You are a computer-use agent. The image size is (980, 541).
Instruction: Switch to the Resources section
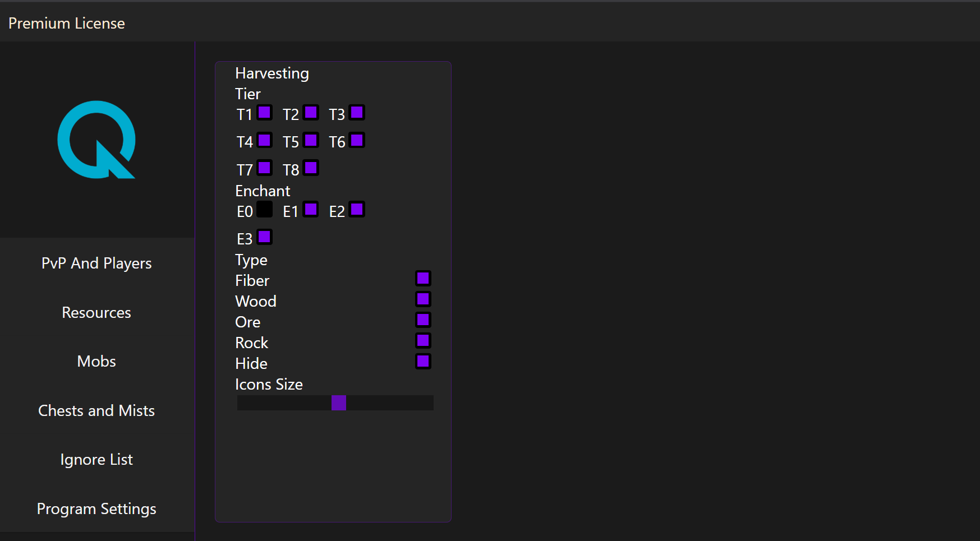96,312
